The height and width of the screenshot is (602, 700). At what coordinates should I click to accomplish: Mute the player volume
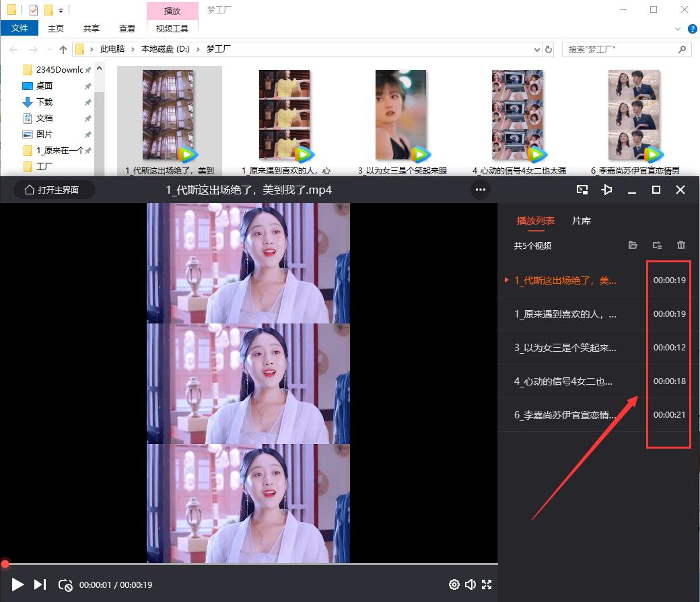(x=470, y=585)
